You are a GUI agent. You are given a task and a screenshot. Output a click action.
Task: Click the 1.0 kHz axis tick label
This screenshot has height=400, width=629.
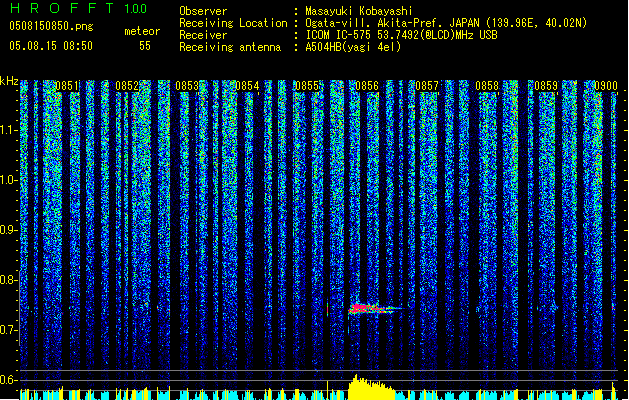pos(8,180)
